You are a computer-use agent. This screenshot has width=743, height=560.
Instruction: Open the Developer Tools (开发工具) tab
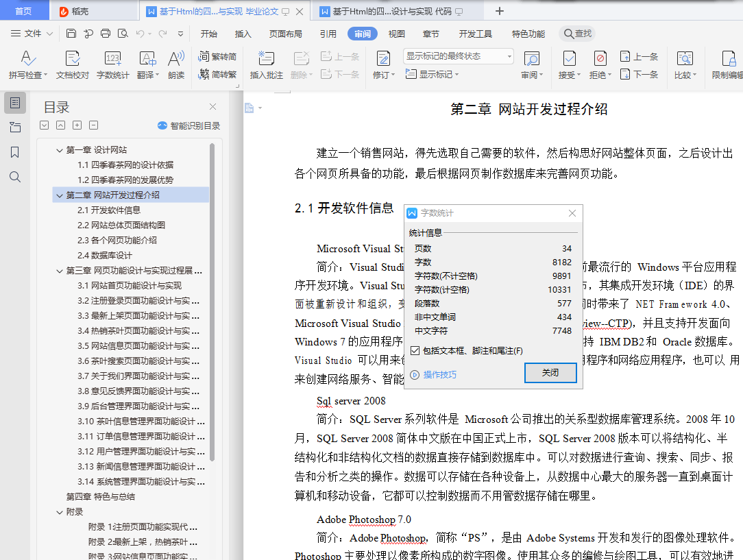point(475,34)
